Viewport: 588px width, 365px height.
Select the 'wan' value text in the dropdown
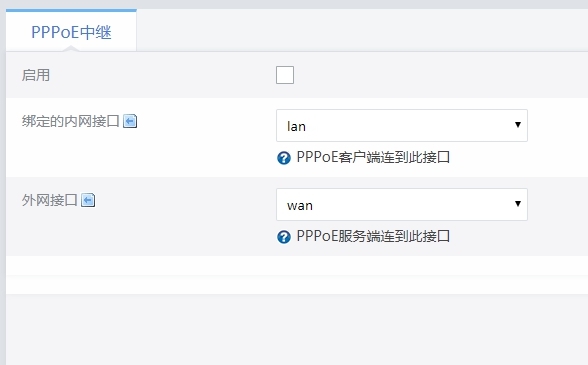(x=300, y=206)
